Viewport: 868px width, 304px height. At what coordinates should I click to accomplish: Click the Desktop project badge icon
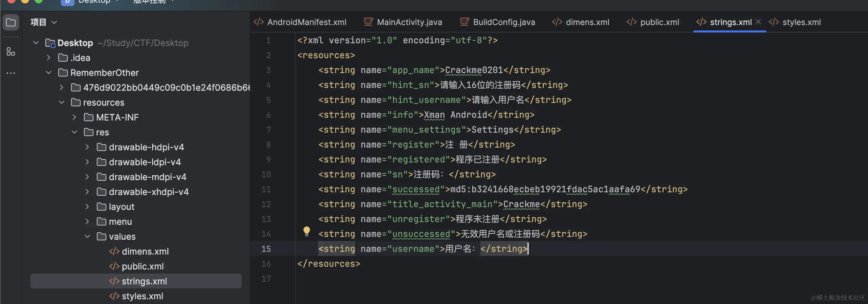(x=67, y=2)
